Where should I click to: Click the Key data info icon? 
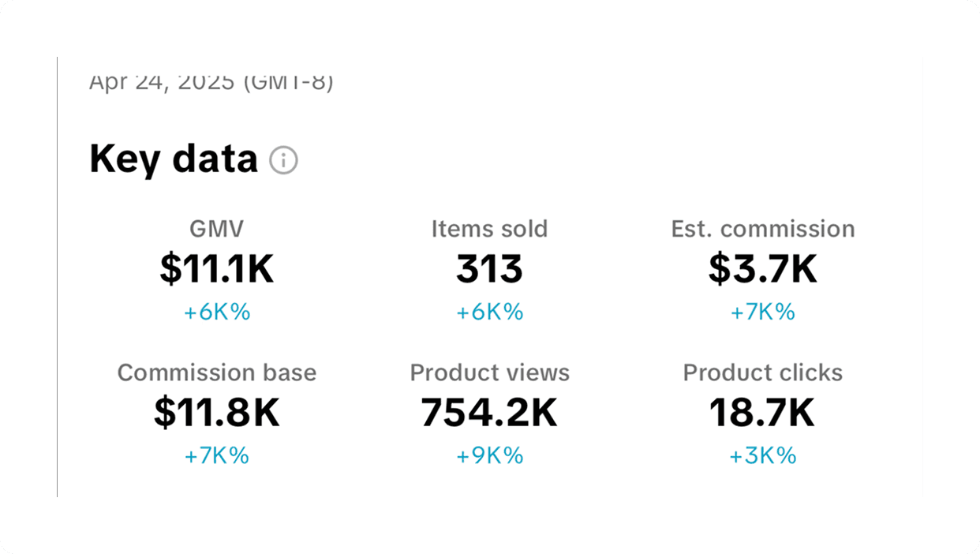point(283,160)
